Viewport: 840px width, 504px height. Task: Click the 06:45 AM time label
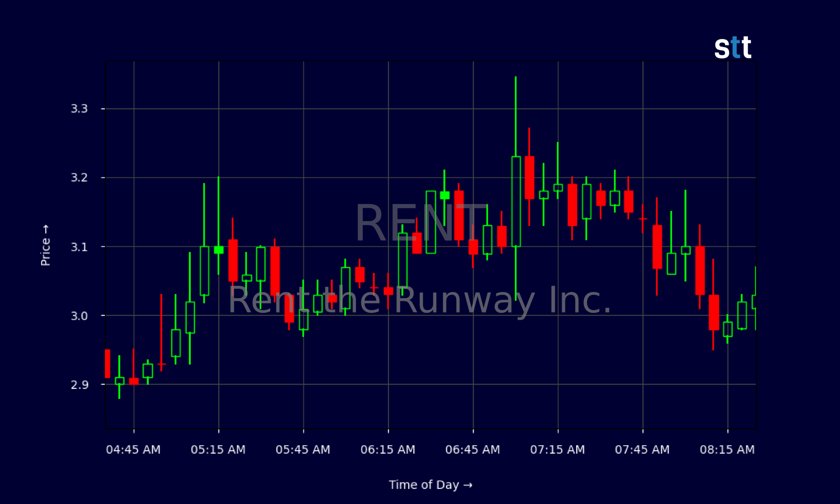[x=473, y=450]
